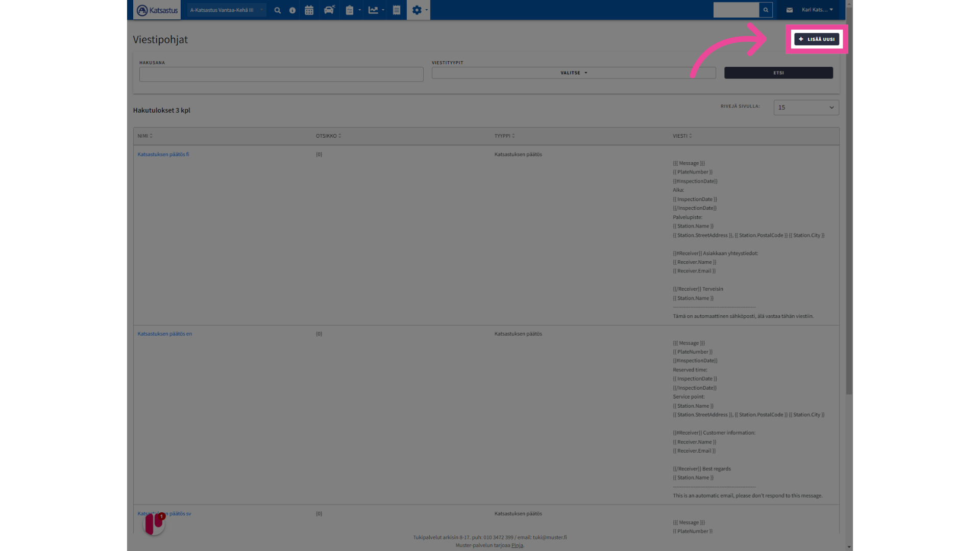The height and width of the screenshot is (551, 980).
Task: Click the {0} subject in the sv row
Action: click(319, 514)
